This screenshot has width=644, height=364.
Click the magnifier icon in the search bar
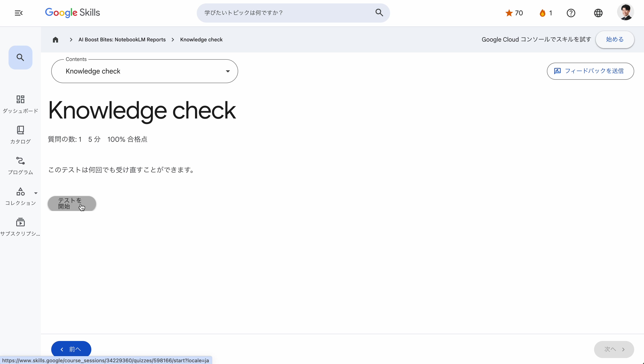(x=379, y=13)
